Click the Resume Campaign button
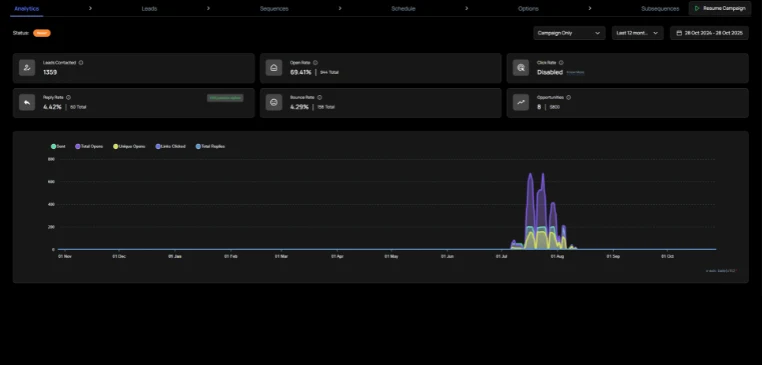 [720, 8]
